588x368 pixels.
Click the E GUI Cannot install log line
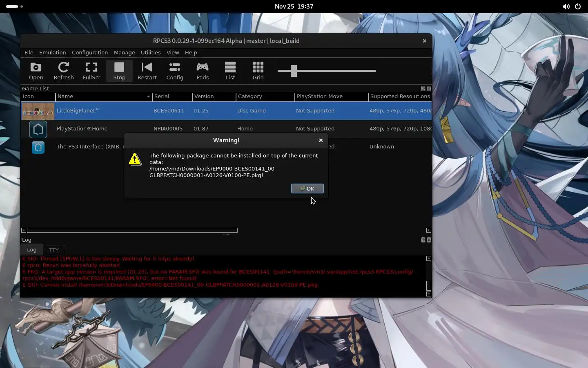tap(170, 285)
